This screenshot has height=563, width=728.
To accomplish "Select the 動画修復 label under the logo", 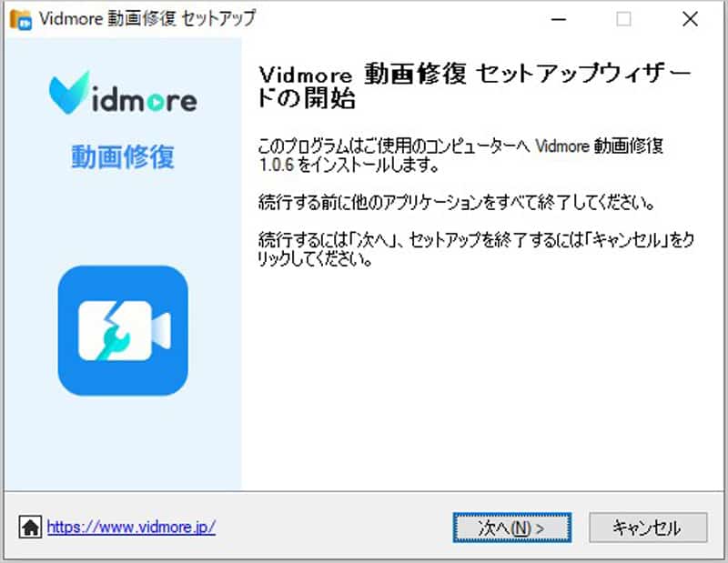I will point(123,156).
